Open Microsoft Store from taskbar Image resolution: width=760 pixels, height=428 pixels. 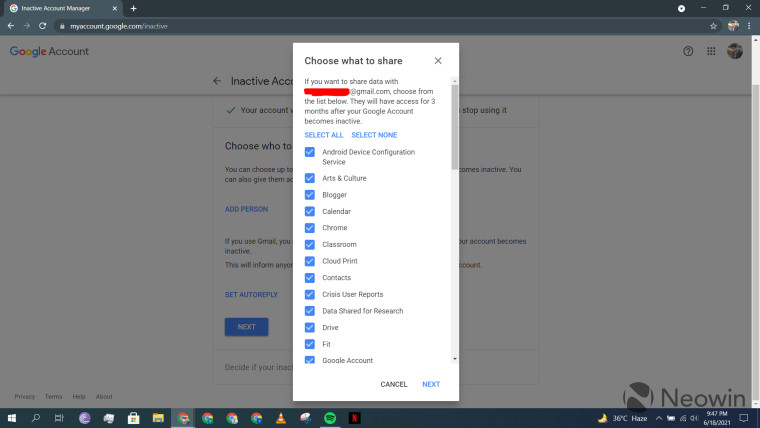pos(133,418)
